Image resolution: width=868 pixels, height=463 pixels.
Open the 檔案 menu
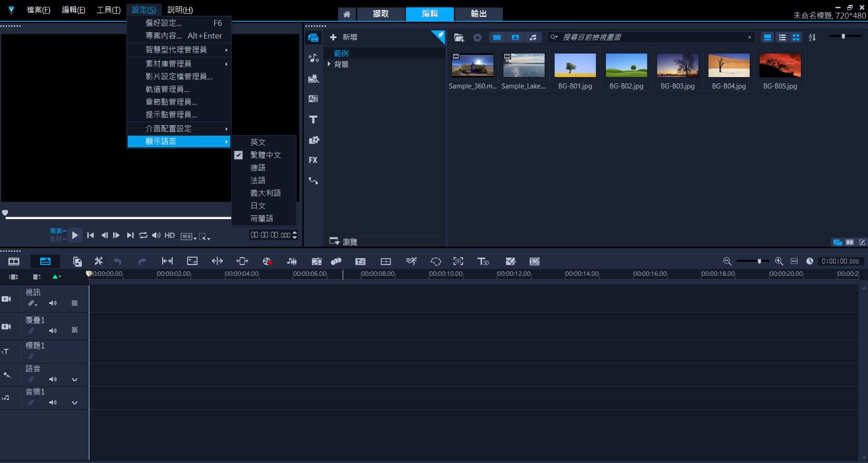[x=39, y=10]
